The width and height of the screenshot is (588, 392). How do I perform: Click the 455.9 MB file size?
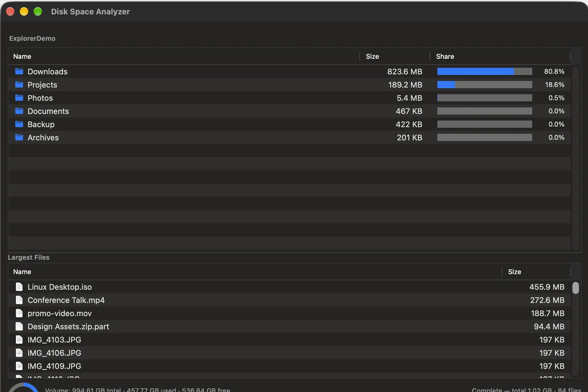(x=547, y=287)
